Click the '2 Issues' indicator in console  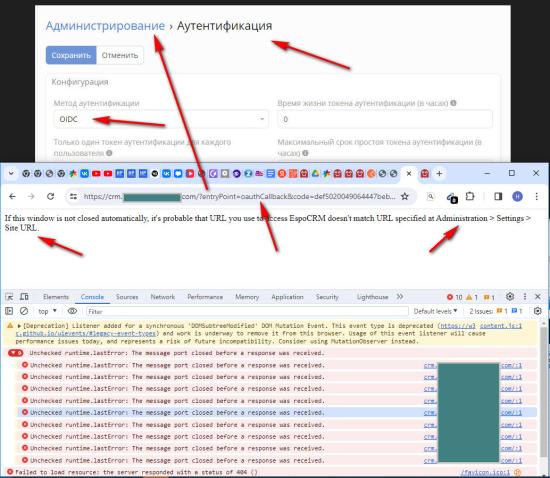pyautogui.click(x=496, y=311)
